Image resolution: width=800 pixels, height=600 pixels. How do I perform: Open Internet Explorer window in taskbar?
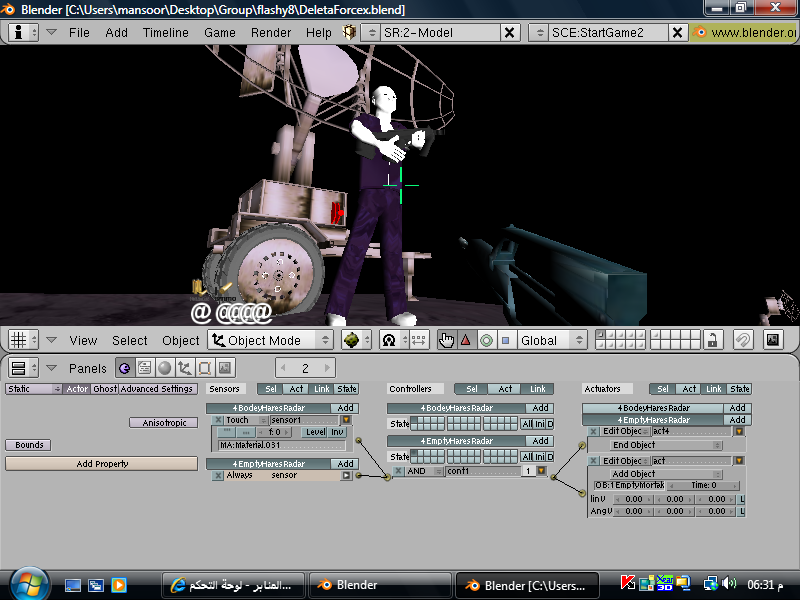(x=233, y=585)
